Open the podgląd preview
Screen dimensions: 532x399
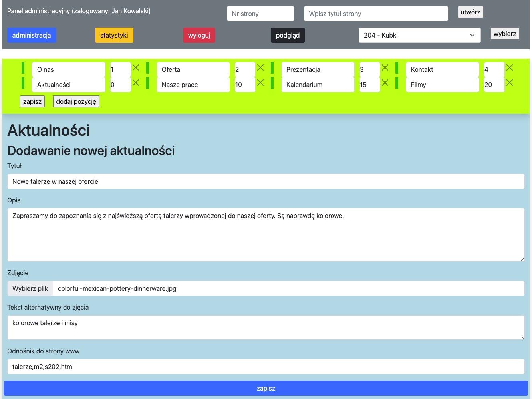click(288, 35)
